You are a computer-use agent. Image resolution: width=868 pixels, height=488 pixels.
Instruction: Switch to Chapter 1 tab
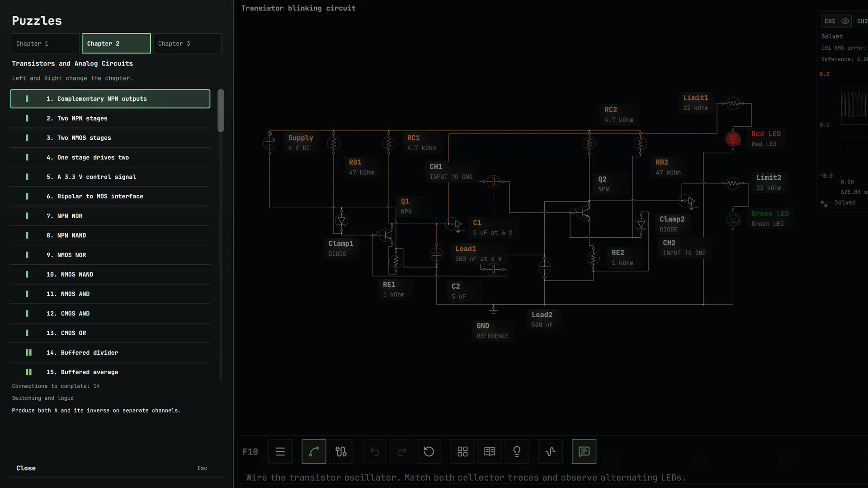click(46, 43)
